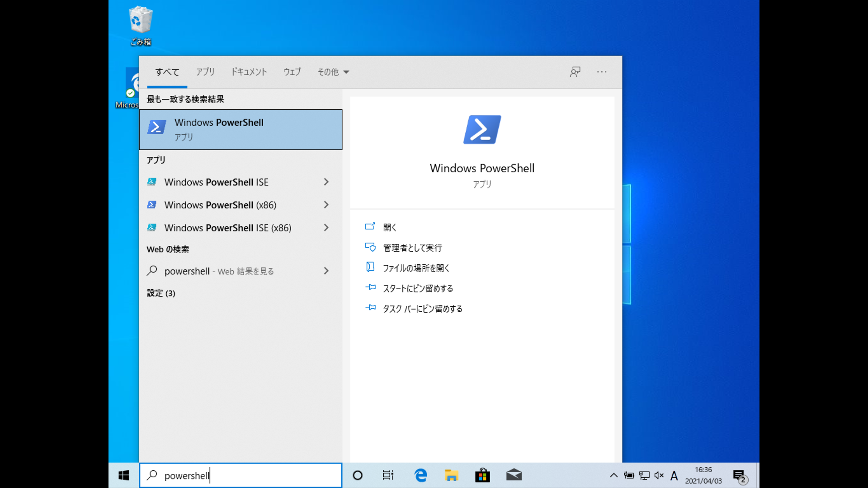Click the feedback person icon in search header
Image resolution: width=868 pixels, height=488 pixels.
[x=575, y=72]
